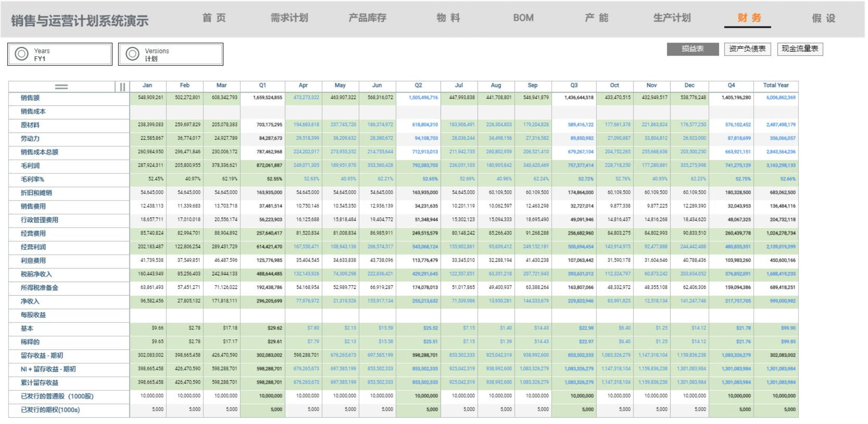Click the circle icon in Versions selector
Viewport: 868px width, 424px height.
point(132,54)
